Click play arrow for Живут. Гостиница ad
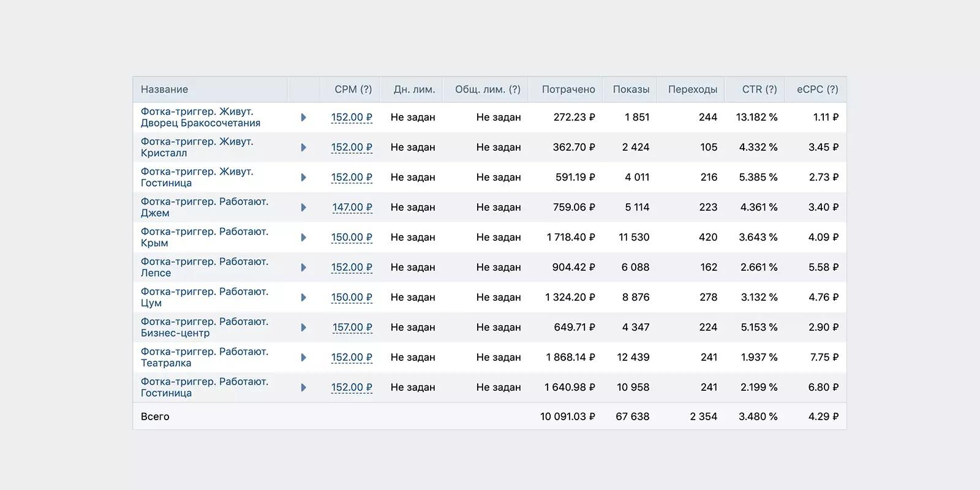Image resolution: width=980 pixels, height=490 pixels. pos(303,177)
